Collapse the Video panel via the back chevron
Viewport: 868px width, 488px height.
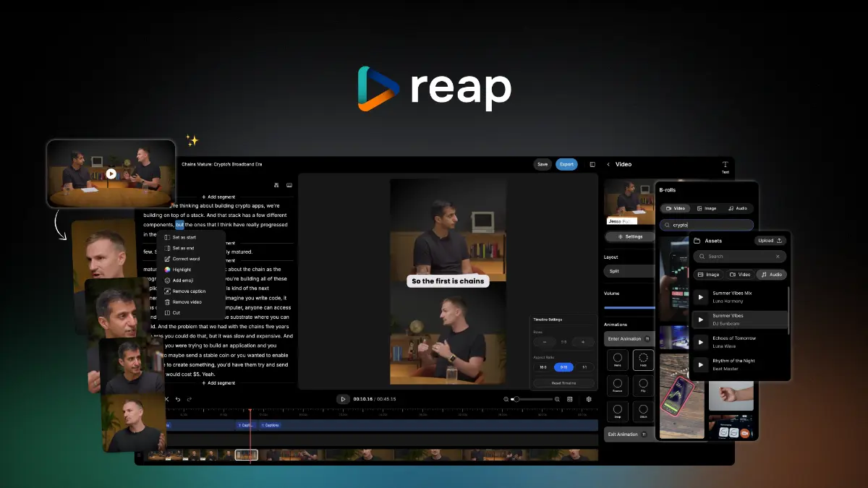608,164
